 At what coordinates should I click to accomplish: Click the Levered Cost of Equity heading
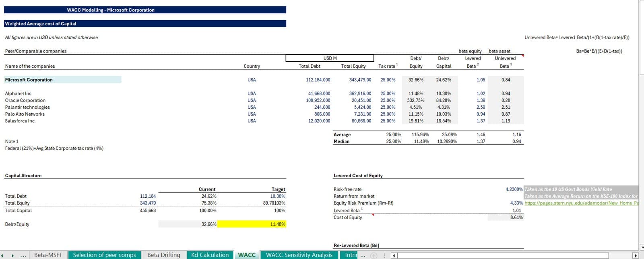[358, 176]
